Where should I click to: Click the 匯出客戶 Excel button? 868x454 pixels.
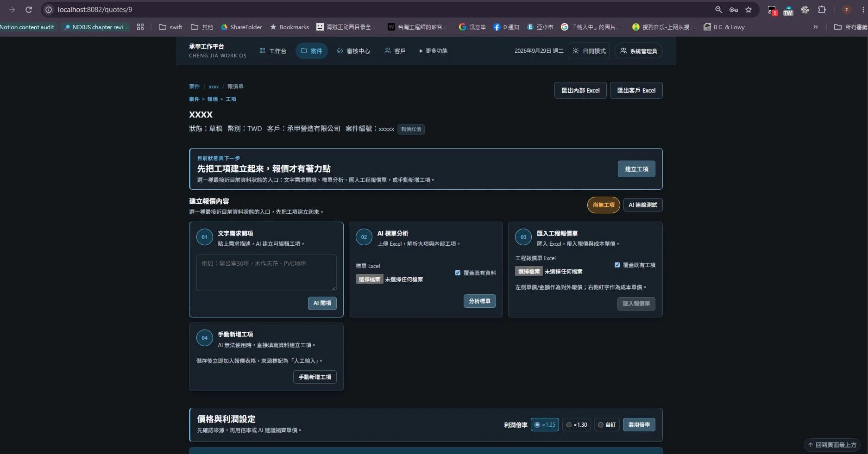(x=636, y=90)
